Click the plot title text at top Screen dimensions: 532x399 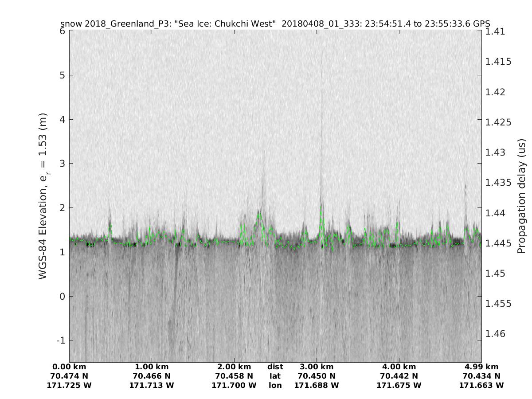(x=275, y=24)
